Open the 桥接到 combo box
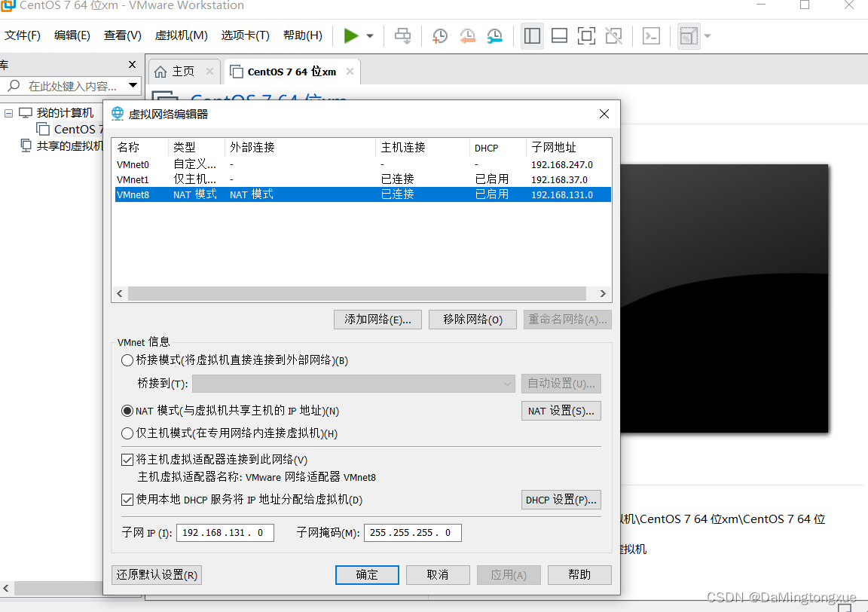The width and height of the screenshot is (868, 612). pyautogui.click(x=353, y=384)
